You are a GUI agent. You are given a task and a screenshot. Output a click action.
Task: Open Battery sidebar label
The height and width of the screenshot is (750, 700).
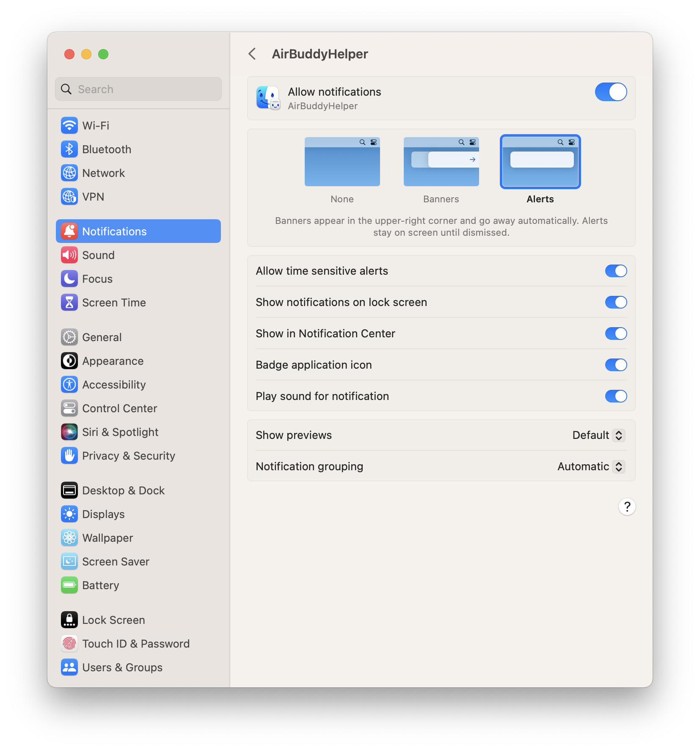[101, 585]
